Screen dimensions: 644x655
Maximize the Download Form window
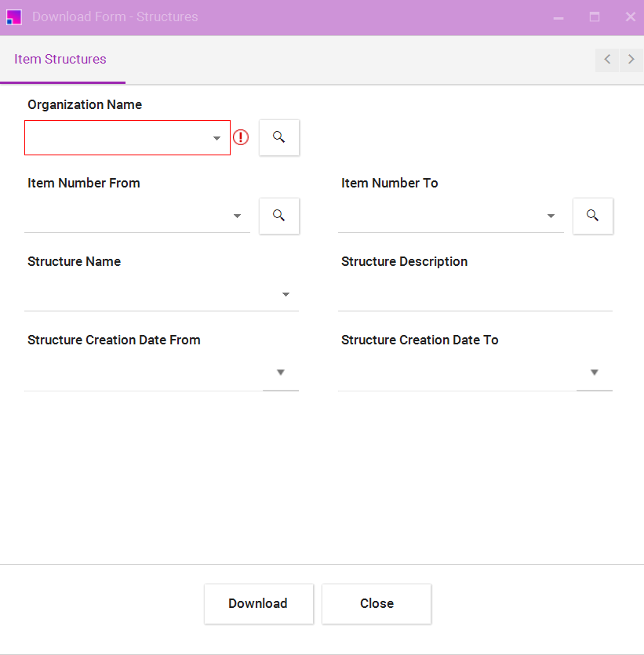[x=595, y=16]
